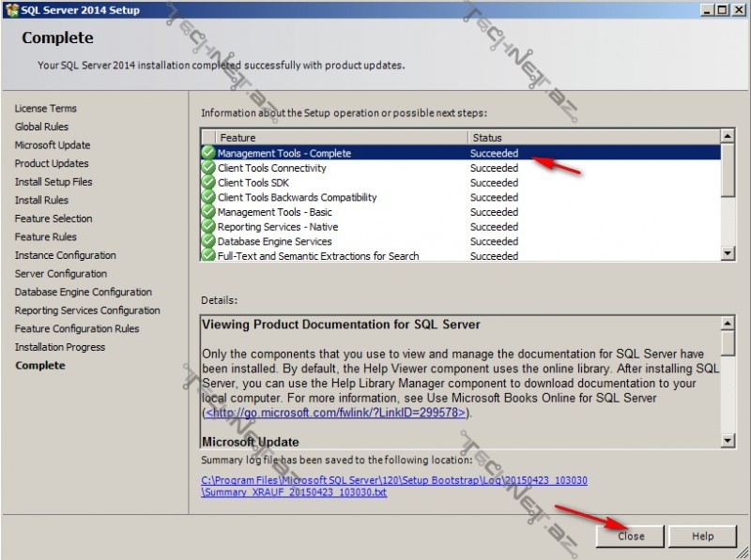
Task: Click green checkmark beside Management Tools - Basic
Action: pos(208,212)
